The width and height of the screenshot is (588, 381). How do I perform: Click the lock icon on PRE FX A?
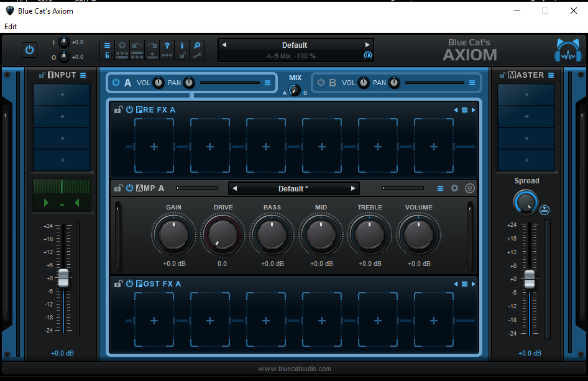(x=119, y=109)
